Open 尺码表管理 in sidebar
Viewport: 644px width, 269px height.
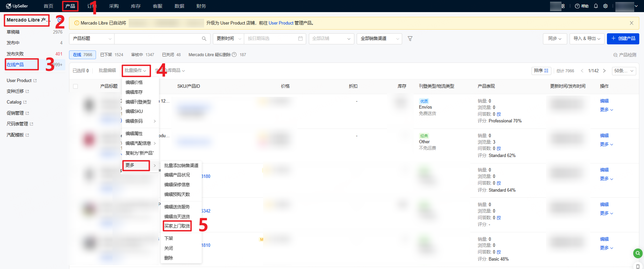20,124
